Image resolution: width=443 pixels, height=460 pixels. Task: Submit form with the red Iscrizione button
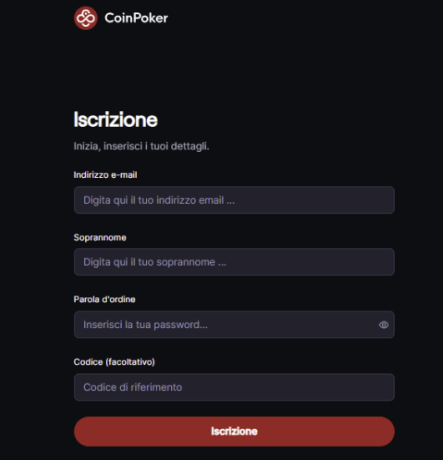tap(234, 431)
